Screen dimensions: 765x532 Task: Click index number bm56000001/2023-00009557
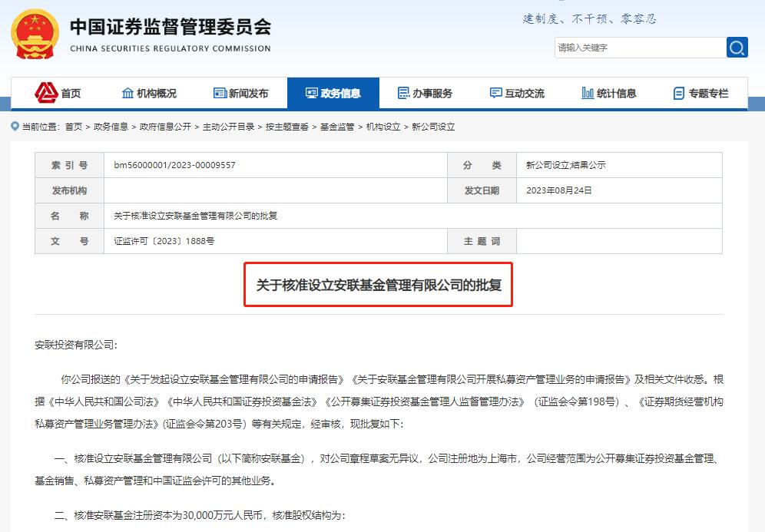174,165
